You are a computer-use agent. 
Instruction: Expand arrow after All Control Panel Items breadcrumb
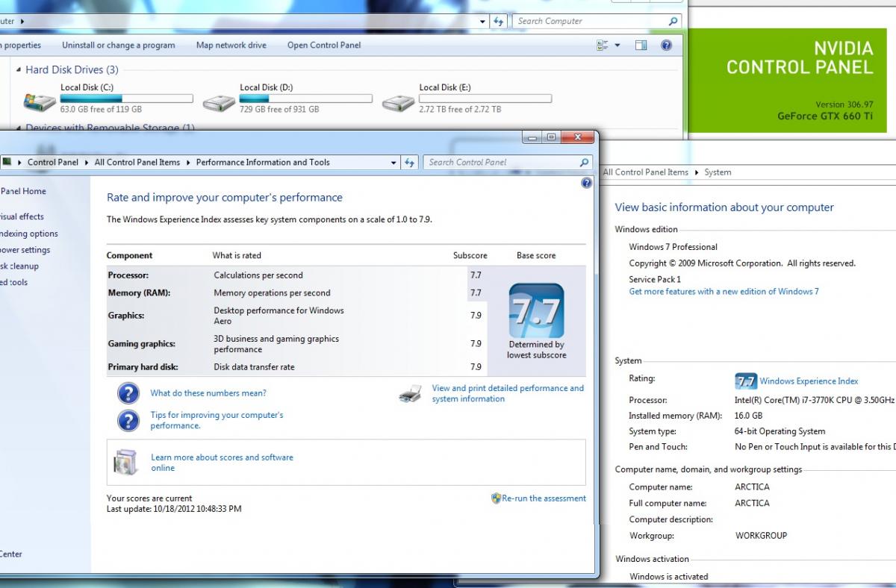point(187,162)
